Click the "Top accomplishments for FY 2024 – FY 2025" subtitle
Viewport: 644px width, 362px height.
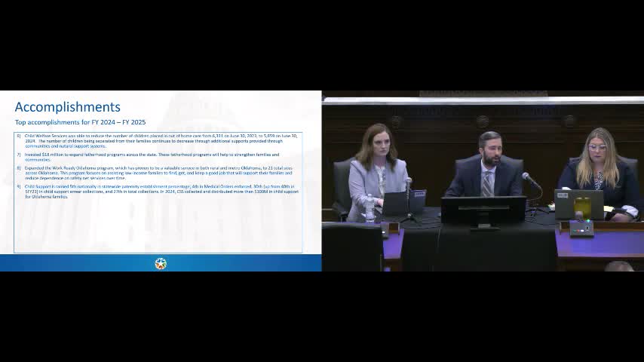pyautogui.click(x=80, y=122)
